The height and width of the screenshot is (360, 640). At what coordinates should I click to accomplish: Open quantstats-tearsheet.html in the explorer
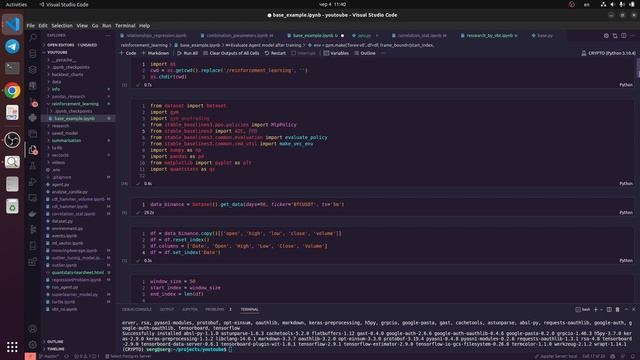pyautogui.click(x=78, y=272)
